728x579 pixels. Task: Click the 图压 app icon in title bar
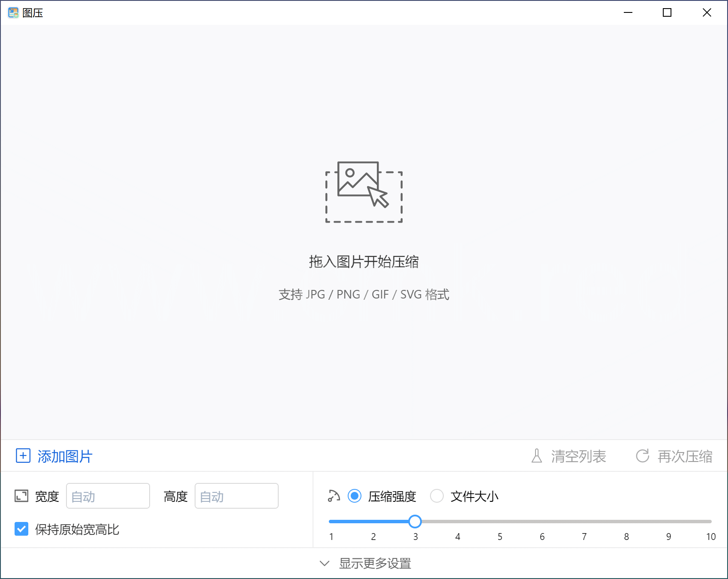point(13,13)
